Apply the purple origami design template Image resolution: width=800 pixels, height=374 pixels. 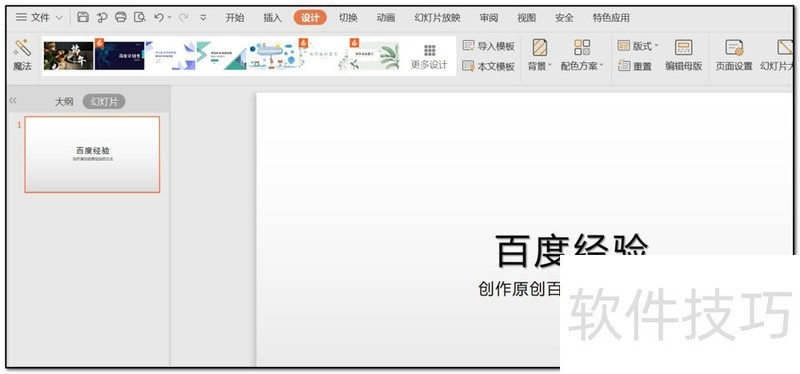171,56
